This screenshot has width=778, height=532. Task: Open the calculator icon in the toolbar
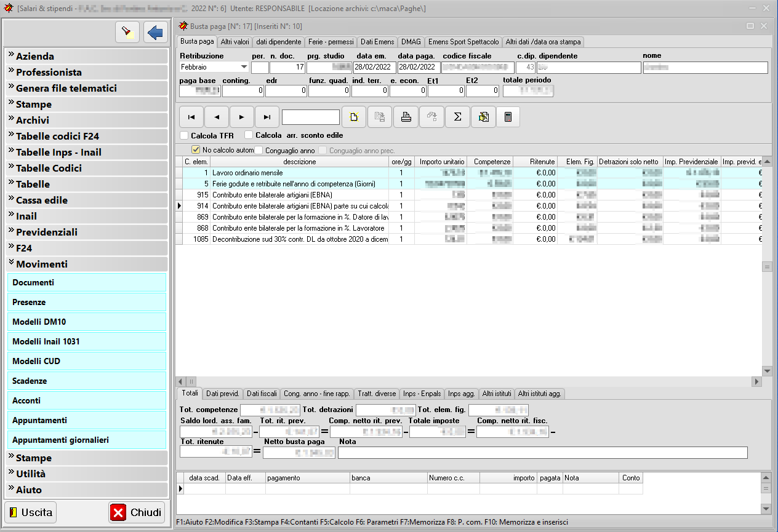pyautogui.click(x=508, y=117)
